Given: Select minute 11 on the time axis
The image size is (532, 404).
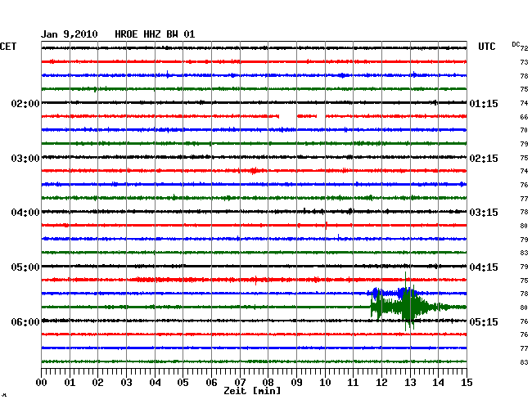Looking at the screenshot, I should 353,383.
